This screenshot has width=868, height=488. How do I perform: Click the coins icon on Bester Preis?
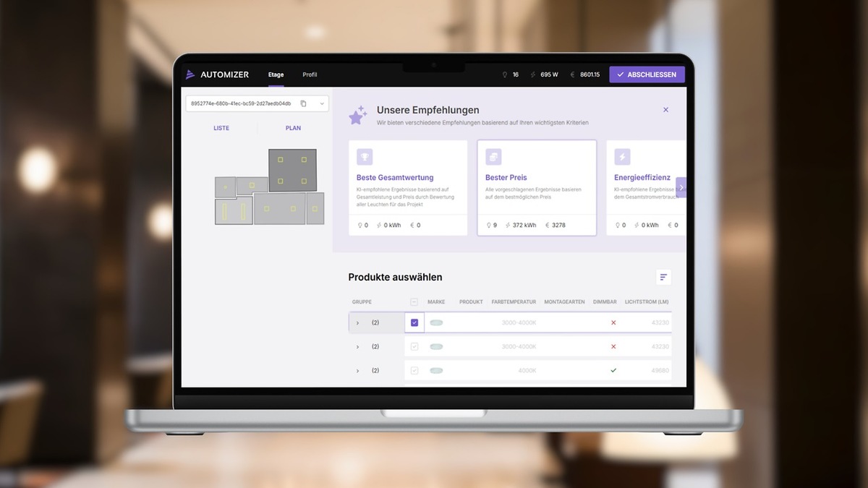tap(493, 157)
